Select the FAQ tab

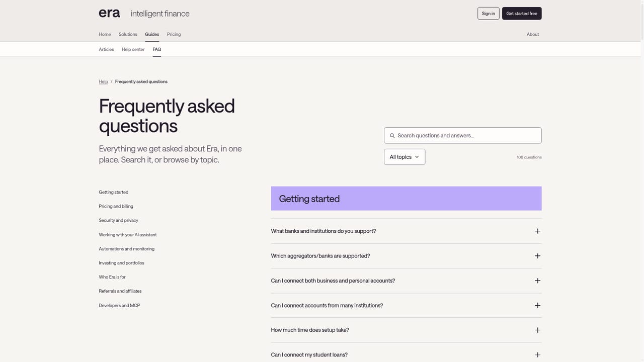point(157,49)
